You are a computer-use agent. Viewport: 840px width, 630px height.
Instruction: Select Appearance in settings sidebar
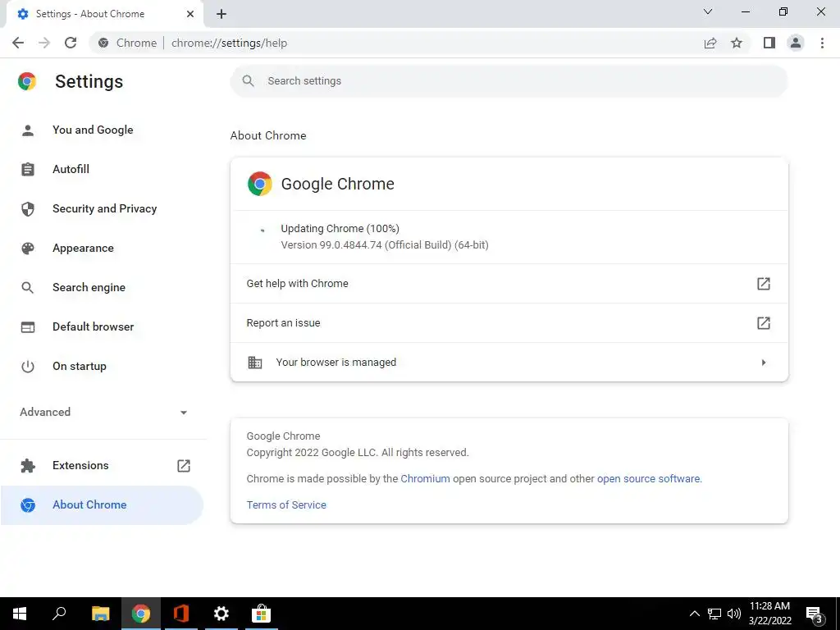point(83,248)
